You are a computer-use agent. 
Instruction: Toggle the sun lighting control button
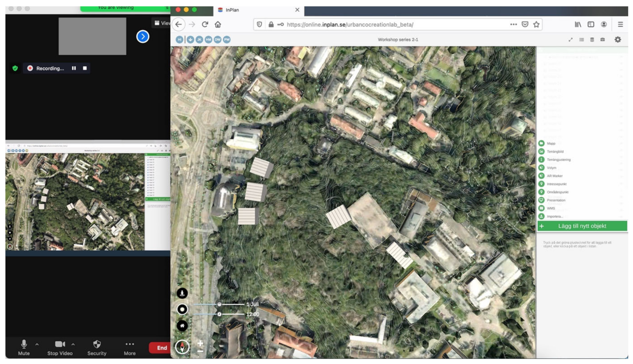(x=182, y=309)
